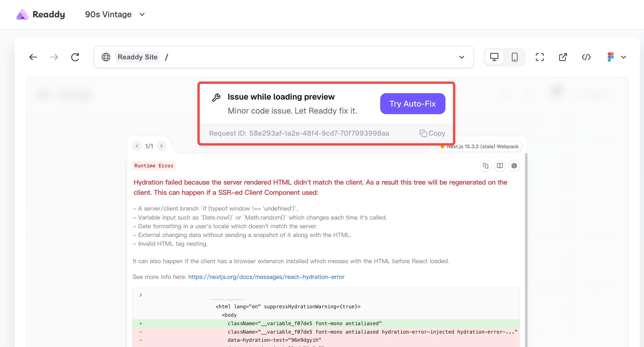The width and height of the screenshot is (644, 347).
Task: Expand the page path dropdown in address bar
Action: pos(461,57)
